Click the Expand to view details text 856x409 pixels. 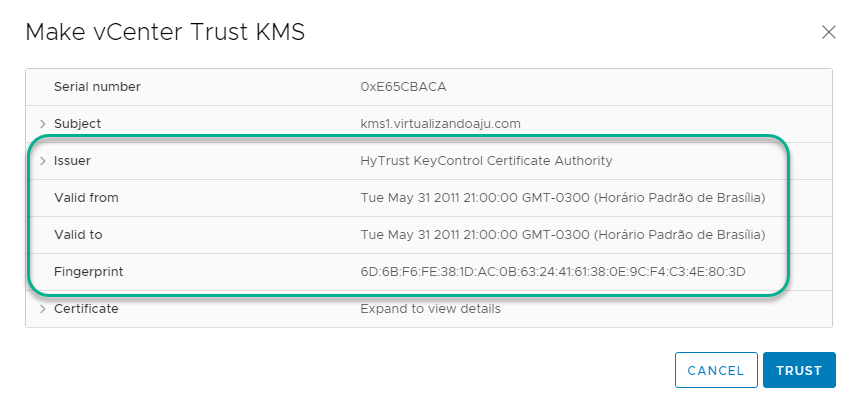(430, 309)
